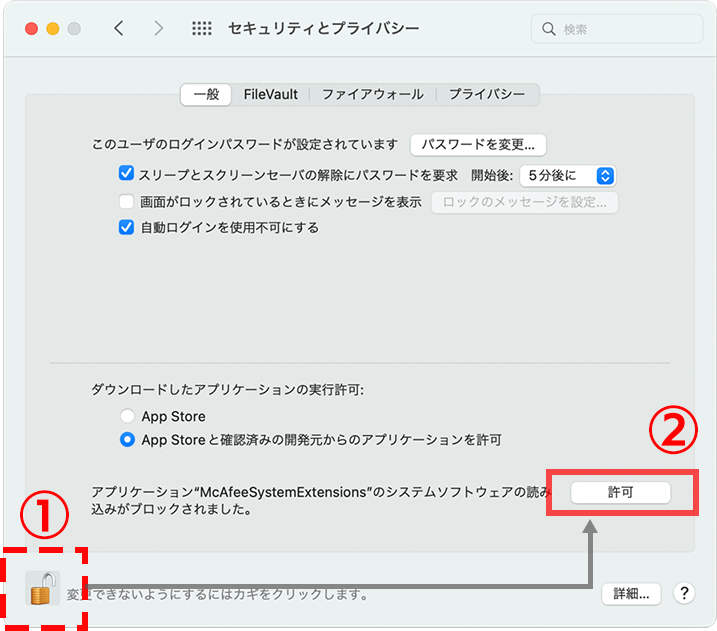Click the magnifier icon in the search box
Viewport: 717px width, 631px height.
coord(549,29)
